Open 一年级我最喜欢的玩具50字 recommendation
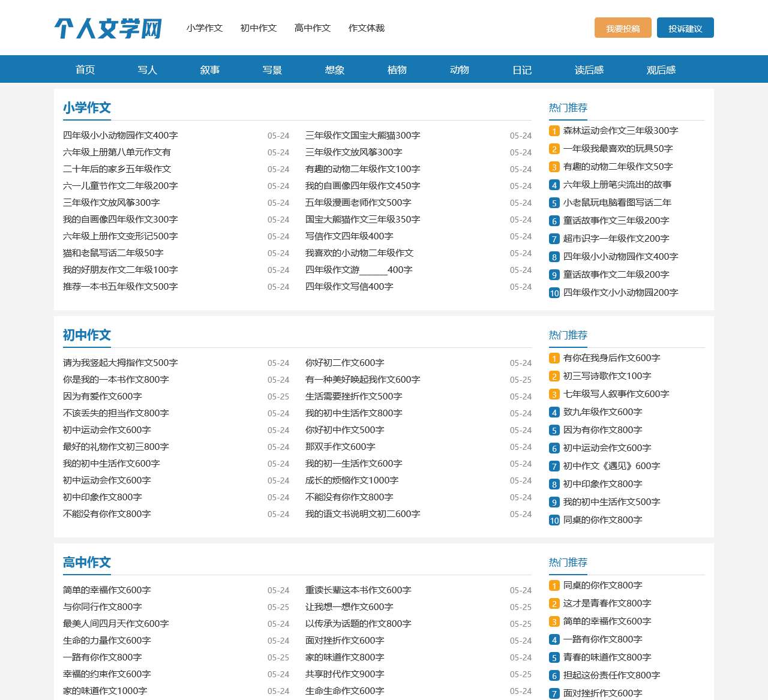 (618, 149)
